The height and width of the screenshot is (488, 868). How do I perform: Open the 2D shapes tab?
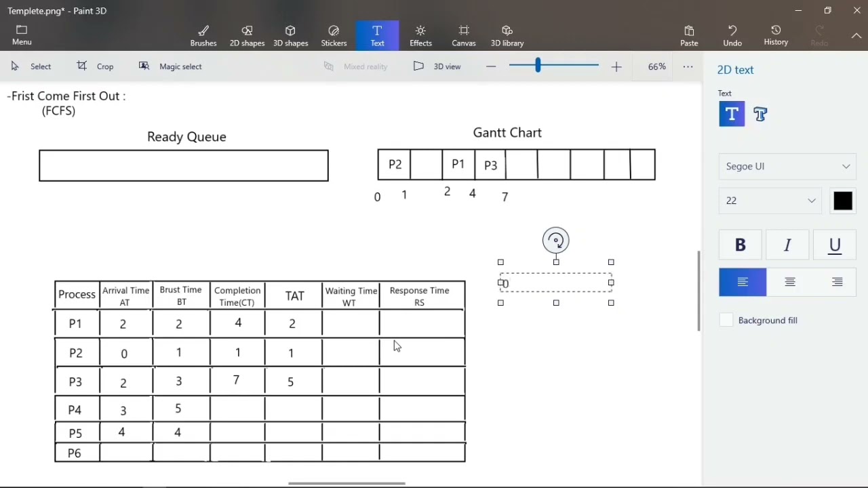click(x=247, y=36)
